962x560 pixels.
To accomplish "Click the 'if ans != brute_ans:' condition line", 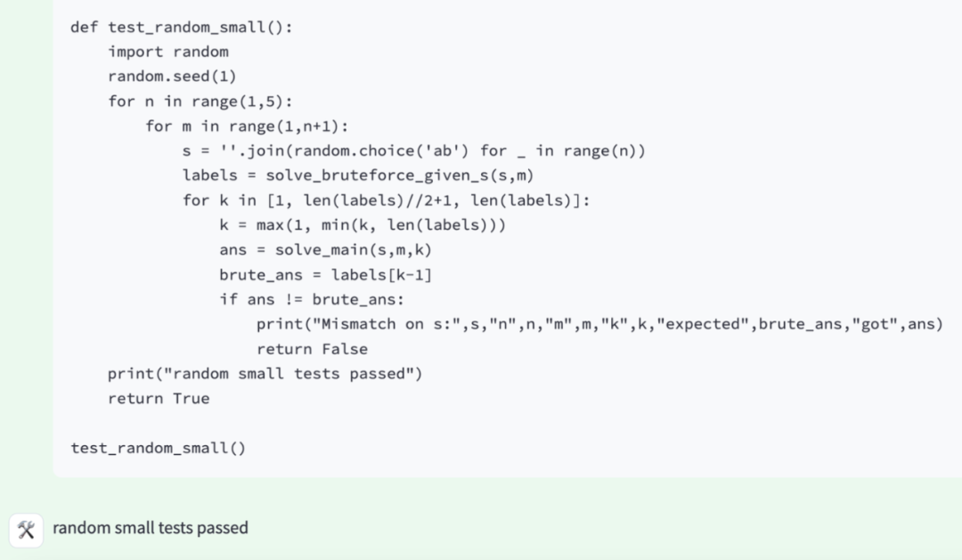I will tap(312, 299).
